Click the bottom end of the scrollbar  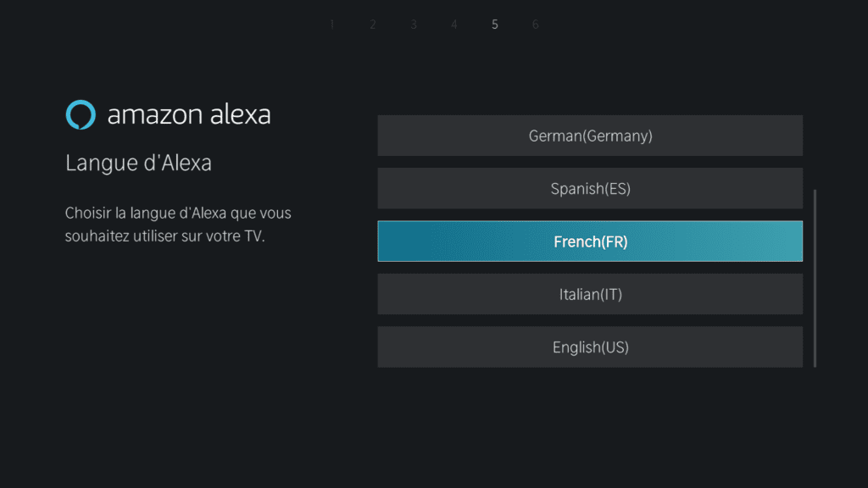(x=815, y=363)
